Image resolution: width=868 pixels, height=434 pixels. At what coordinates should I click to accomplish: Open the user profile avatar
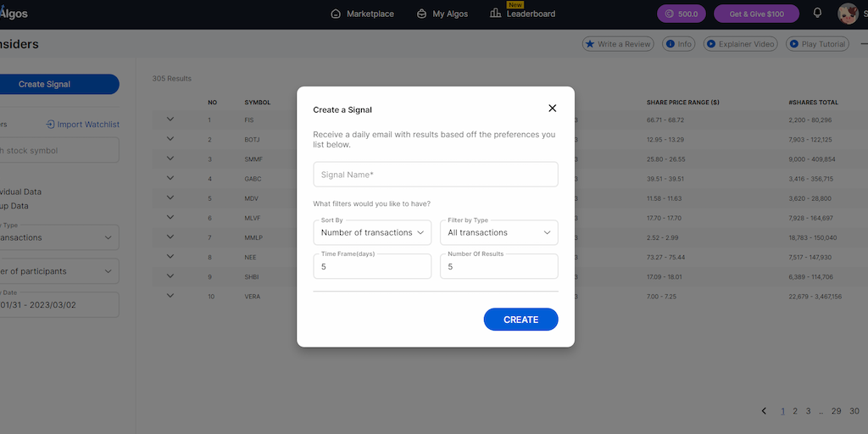tap(847, 14)
